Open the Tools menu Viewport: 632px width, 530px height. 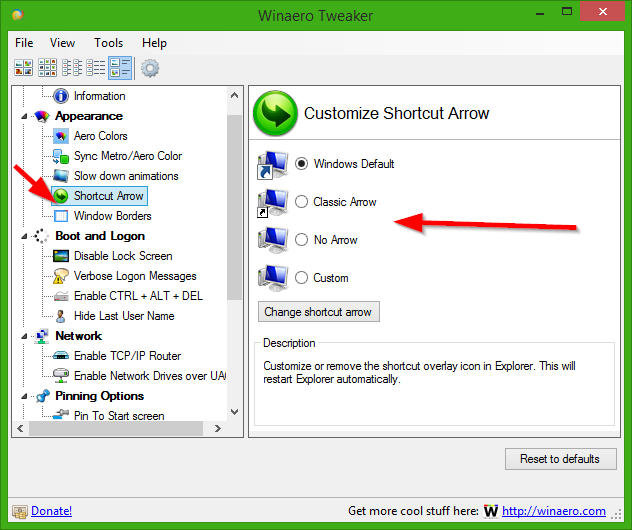click(x=108, y=43)
